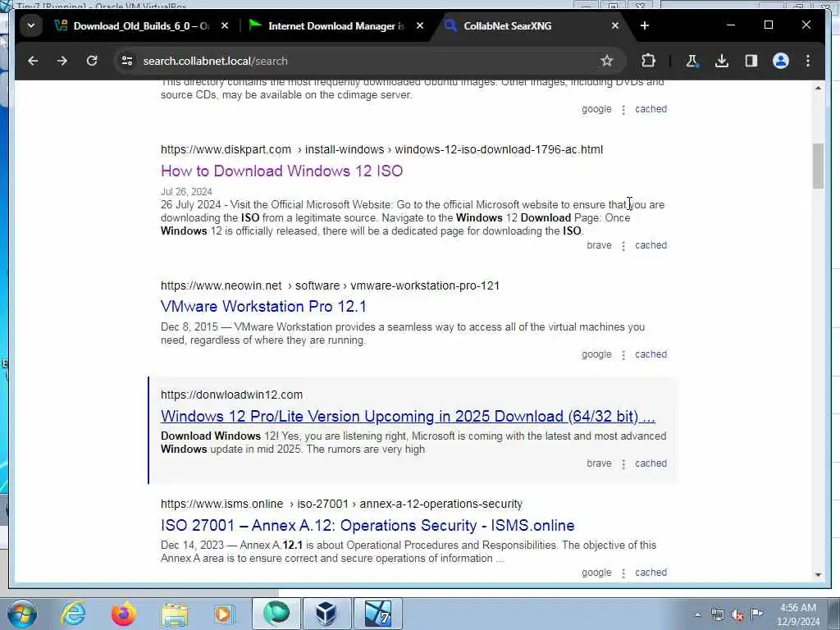Launch Internet Explorer from taskbar

[73, 614]
